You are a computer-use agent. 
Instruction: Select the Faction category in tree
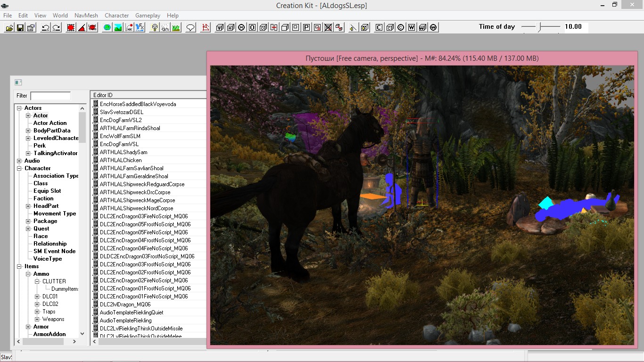(x=43, y=198)
